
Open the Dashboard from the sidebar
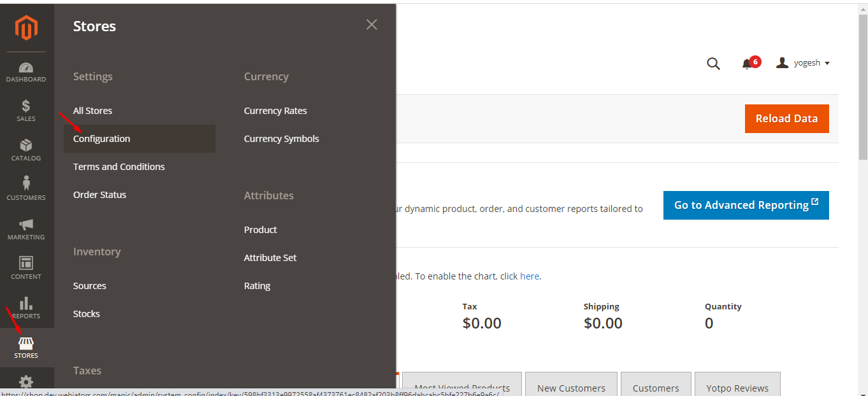pos(25,71)
